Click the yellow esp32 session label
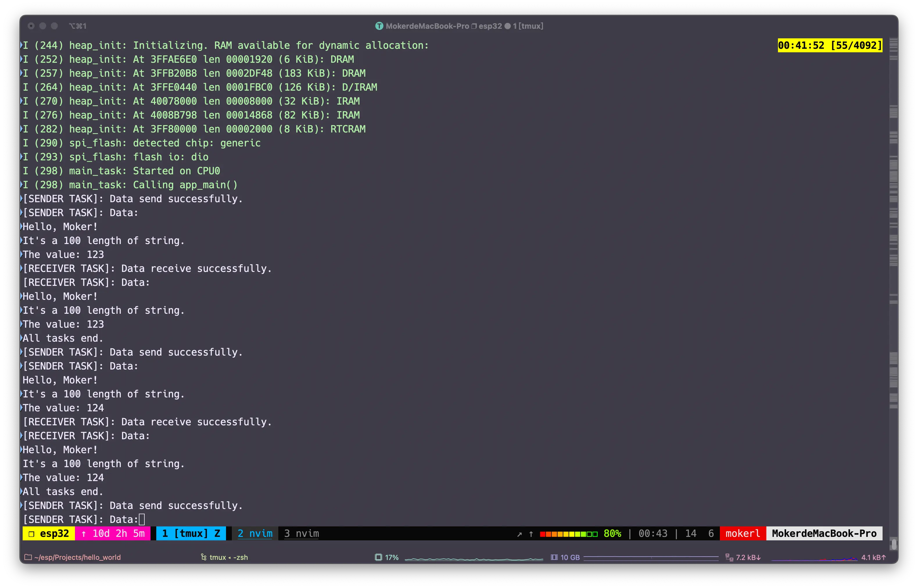Screen dimensions: 918x588 point(49,533)
